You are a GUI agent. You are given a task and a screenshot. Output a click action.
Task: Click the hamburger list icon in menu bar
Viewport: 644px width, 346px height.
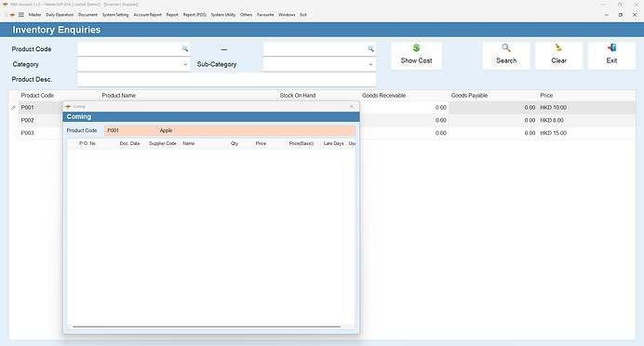click(x=21, y=15)
